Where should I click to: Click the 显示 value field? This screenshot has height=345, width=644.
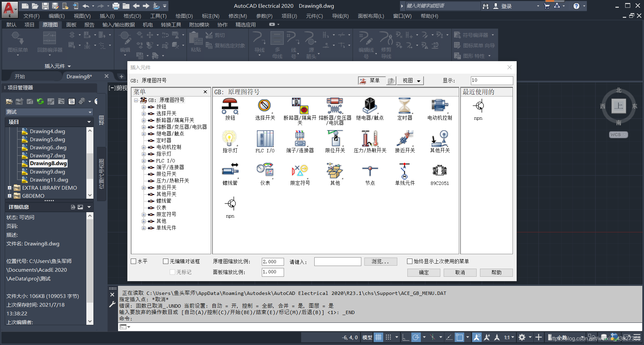(492, 80)
